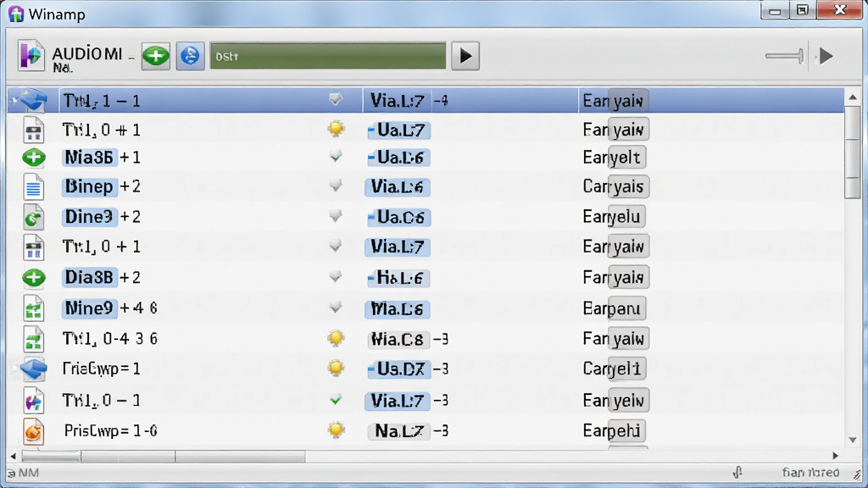Click the Winamp icon in title bar
Viewport: 868px width, 488px height.
(16, 14)
